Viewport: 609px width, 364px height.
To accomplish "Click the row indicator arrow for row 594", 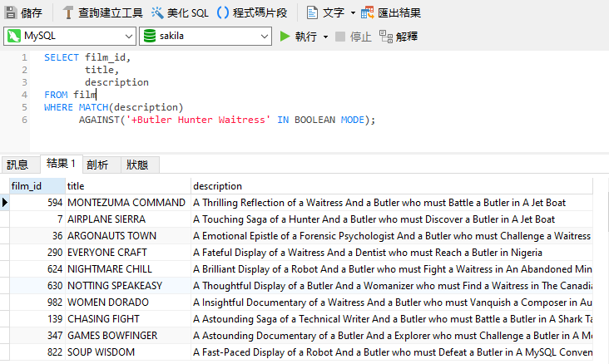I will [x=5, y=203].
